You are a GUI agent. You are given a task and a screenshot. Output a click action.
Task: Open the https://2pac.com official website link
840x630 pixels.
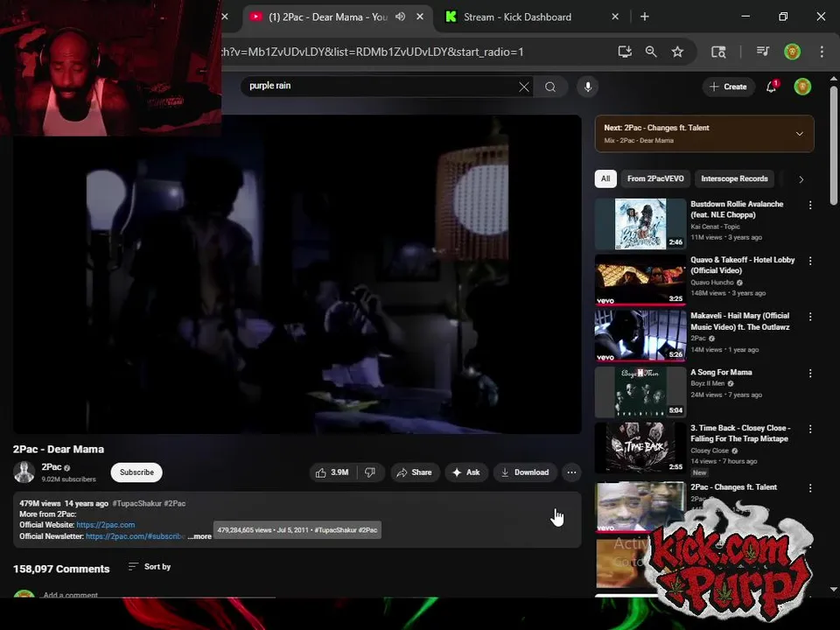[x=106, y=525]
